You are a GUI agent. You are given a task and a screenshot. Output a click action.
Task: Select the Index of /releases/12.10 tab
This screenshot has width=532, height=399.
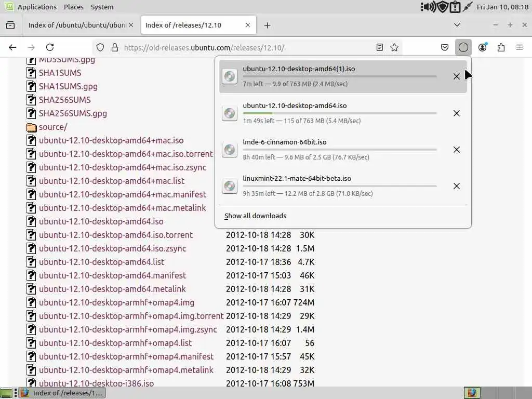198,25
